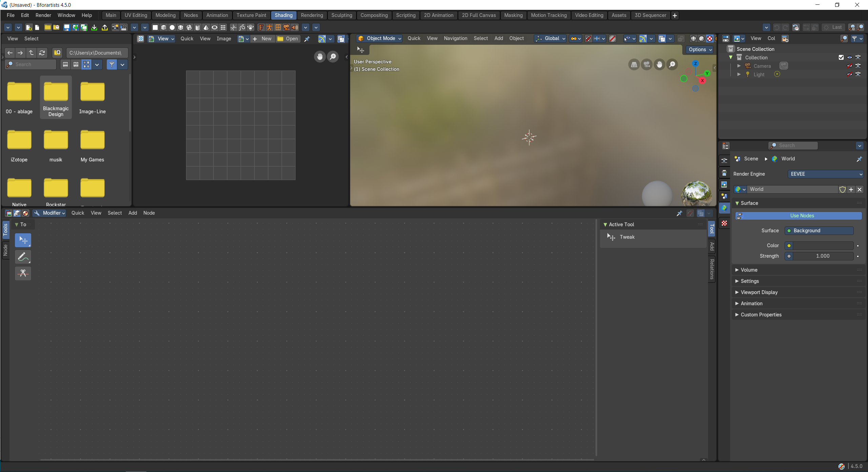Create new folder in file browser

coord(57,53)
